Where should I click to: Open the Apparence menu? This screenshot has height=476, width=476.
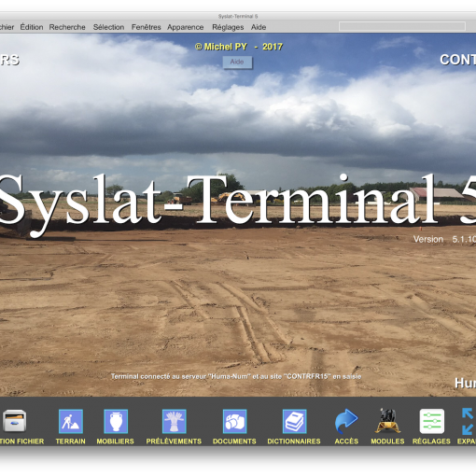point(186,27)
